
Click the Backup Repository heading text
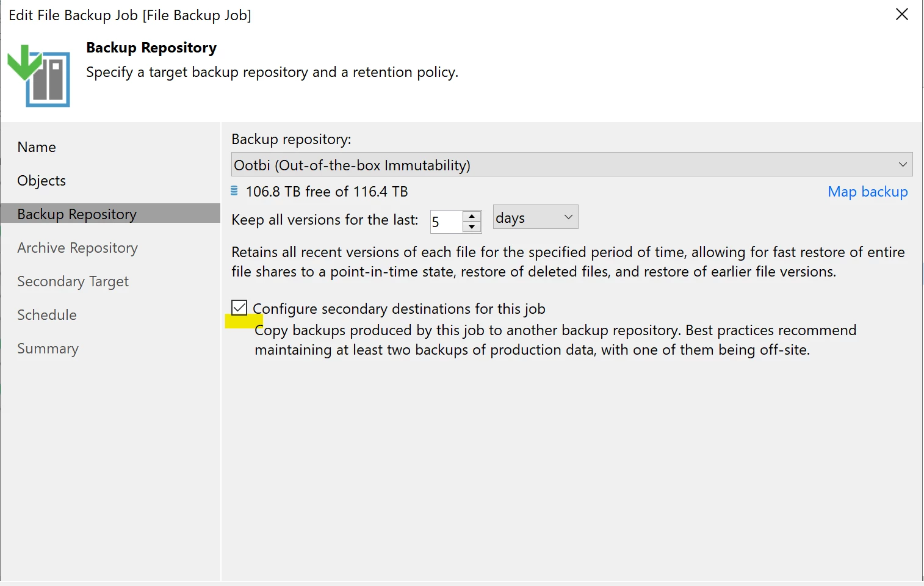(x=151, y=48)
